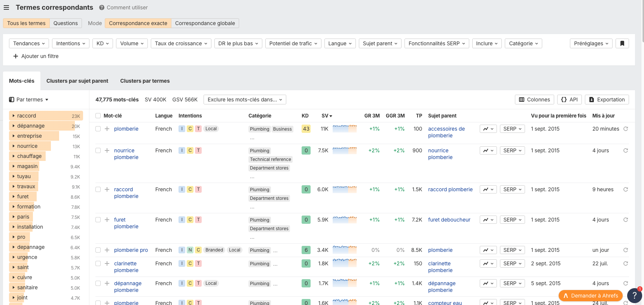Open the KD filter dropdown
The width and height of the screenshot is (644, 305).
tap(103, 43)
